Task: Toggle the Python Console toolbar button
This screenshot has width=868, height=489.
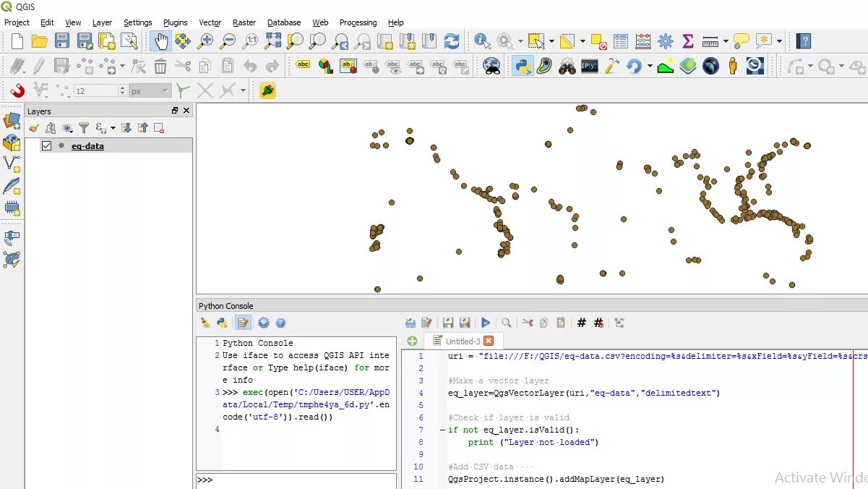Action: pos(523,67)
